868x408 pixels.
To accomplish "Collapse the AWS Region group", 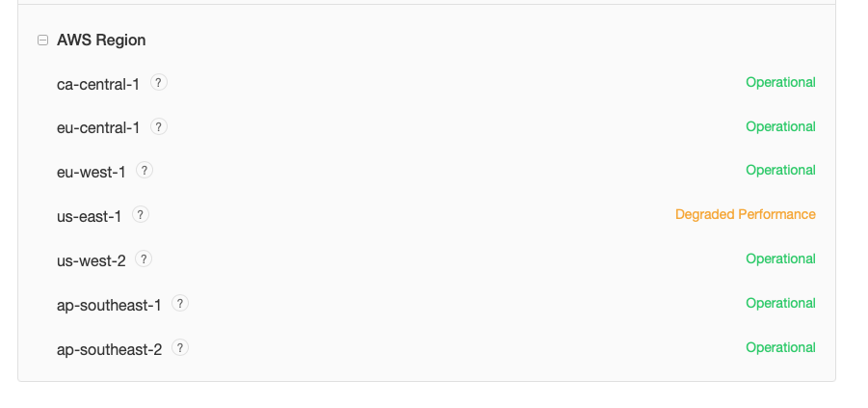I will (x=42, y=41).
